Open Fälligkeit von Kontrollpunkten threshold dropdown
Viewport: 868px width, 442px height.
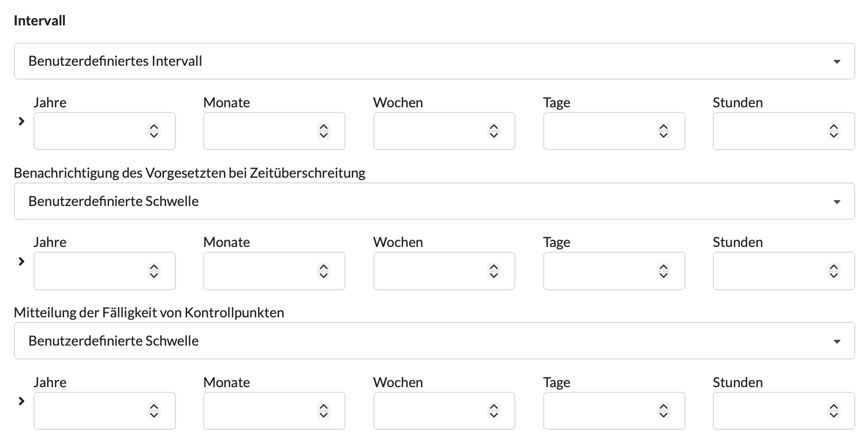434,341
